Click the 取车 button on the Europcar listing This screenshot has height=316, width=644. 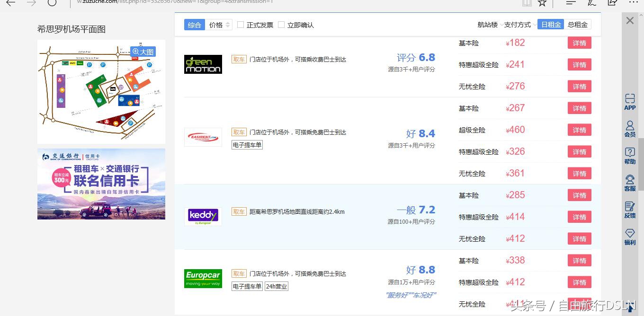click(x=239, y=273)
